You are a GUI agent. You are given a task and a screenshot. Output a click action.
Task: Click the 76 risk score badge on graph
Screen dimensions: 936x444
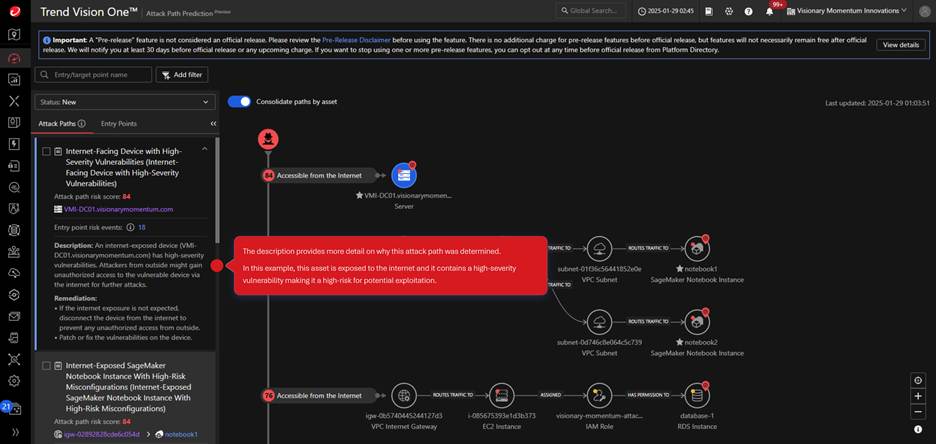point(269,396)
